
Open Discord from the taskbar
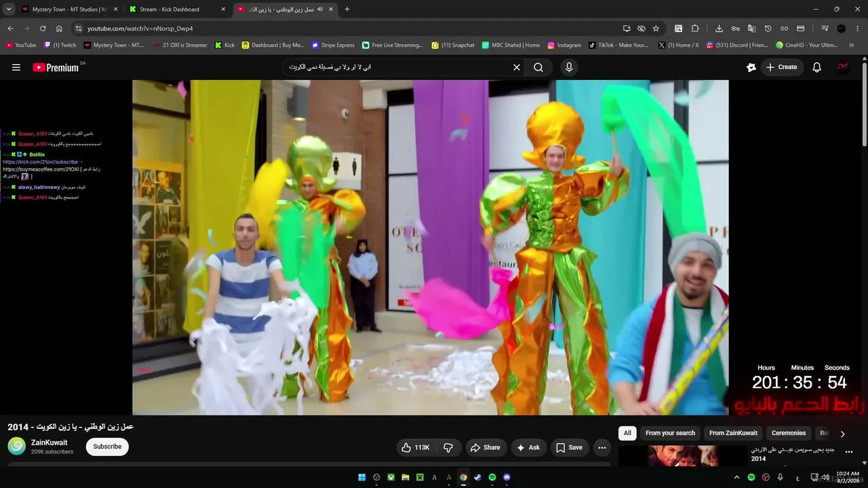coord(507,477)
